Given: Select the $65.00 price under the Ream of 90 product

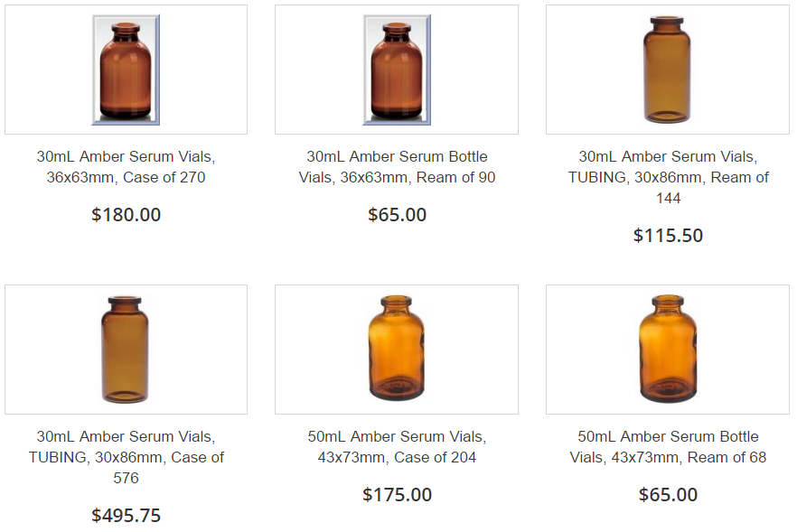Looking at the screenshot, I should pyautogui.click(x=397, y=214).
